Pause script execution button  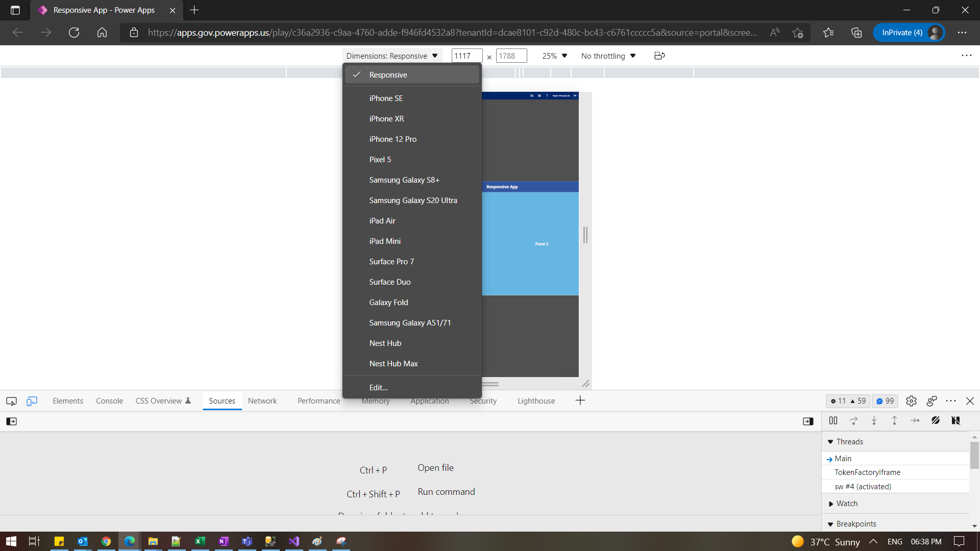(833, 421)
